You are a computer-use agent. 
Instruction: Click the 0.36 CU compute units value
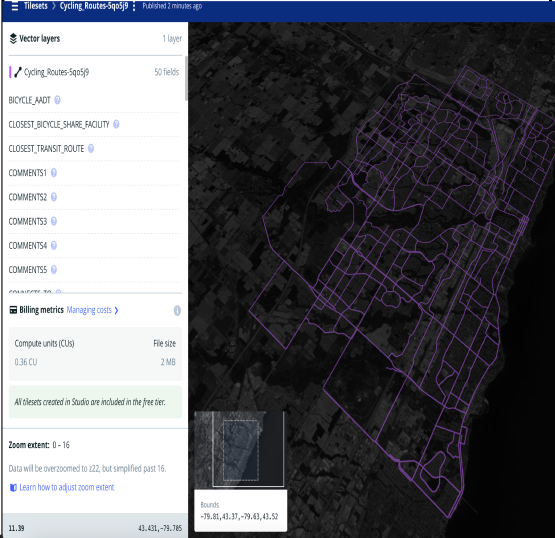tap(25, 362)
